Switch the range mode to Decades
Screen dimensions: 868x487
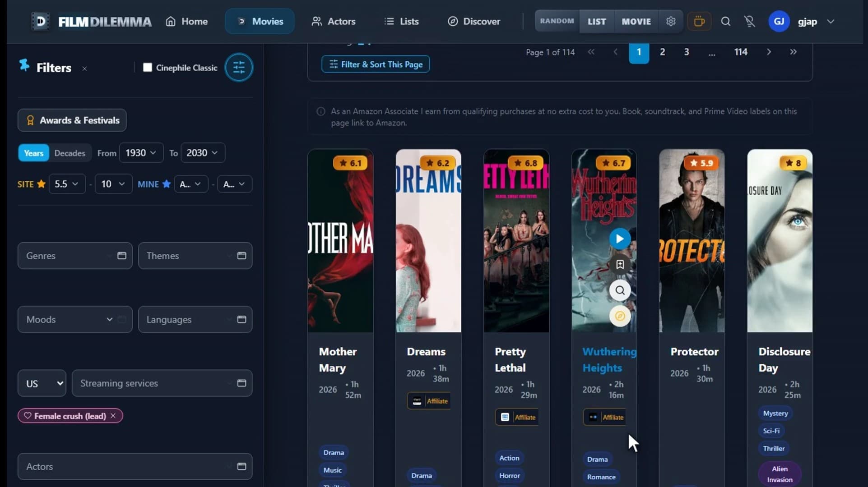pyautogui.click(x=70, y=153)
